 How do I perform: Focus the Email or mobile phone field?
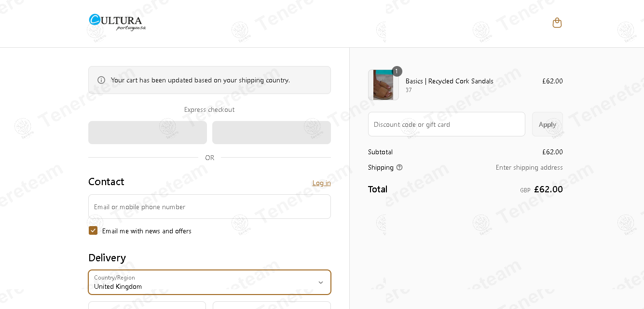point(209,206)
